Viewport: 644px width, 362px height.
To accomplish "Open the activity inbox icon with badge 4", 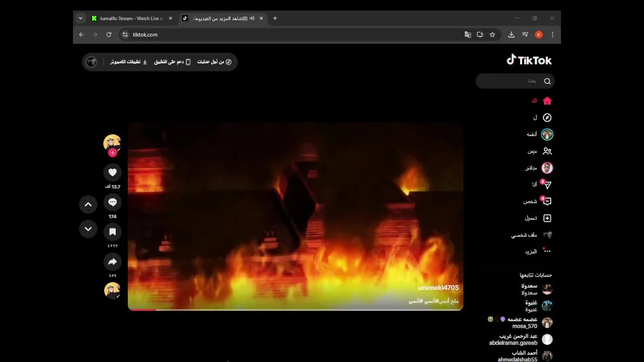I will (x=547, y=201).
